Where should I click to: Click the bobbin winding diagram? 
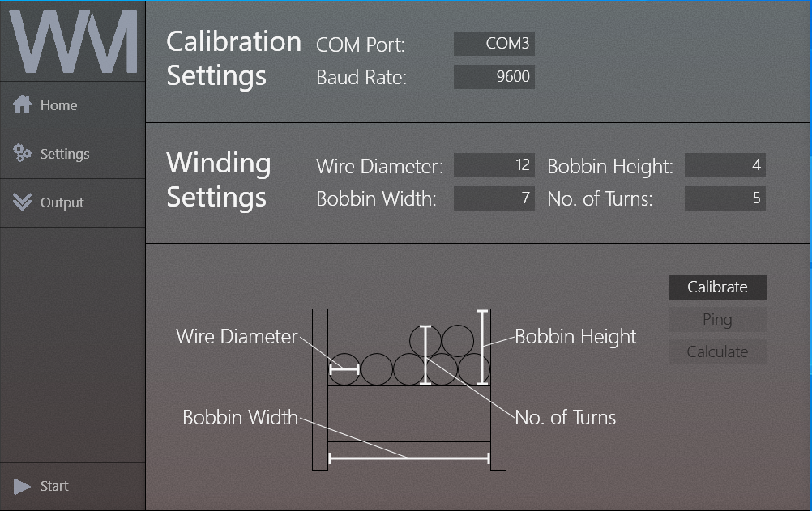409,389
